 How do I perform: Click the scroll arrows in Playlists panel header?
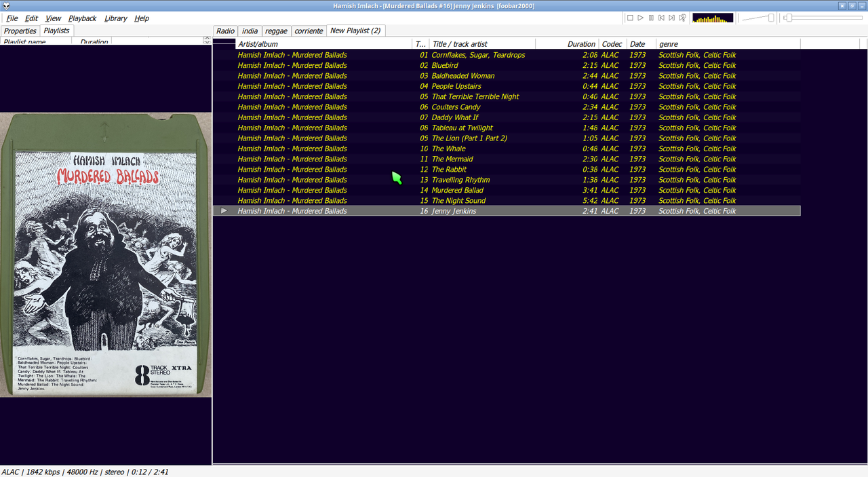click(207, 41)
